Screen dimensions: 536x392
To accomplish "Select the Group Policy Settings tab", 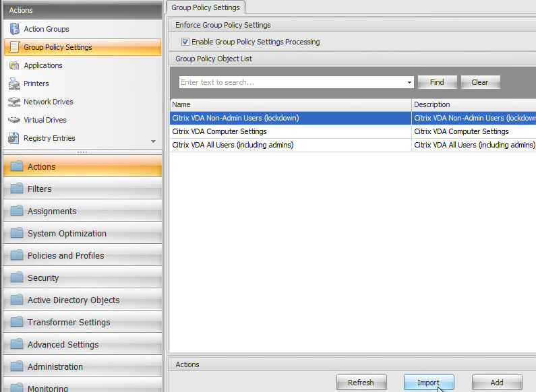I will [206, 7].
